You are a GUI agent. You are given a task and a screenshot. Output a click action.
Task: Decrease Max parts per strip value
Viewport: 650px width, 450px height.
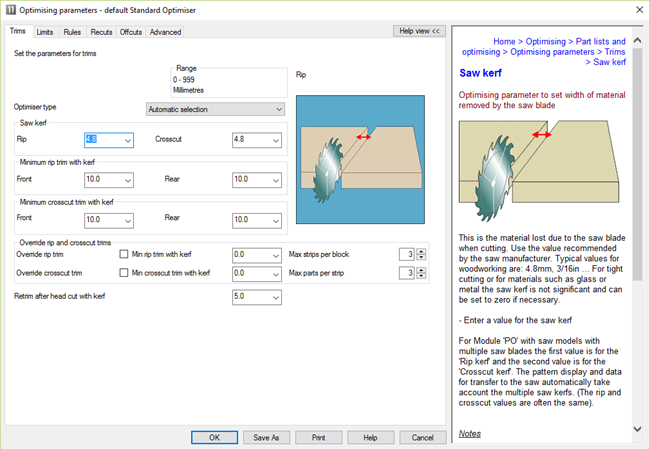click(420, 276)
